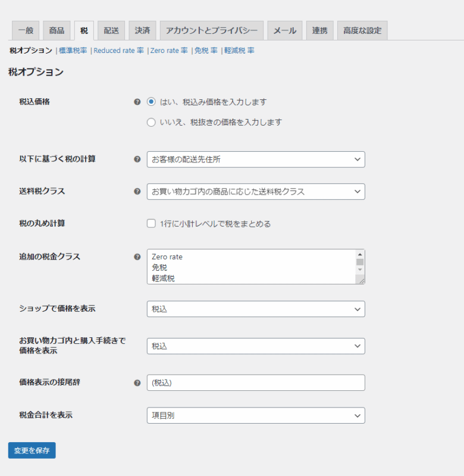Open the お客様の配送先住所 dropdown

point(255,159)
